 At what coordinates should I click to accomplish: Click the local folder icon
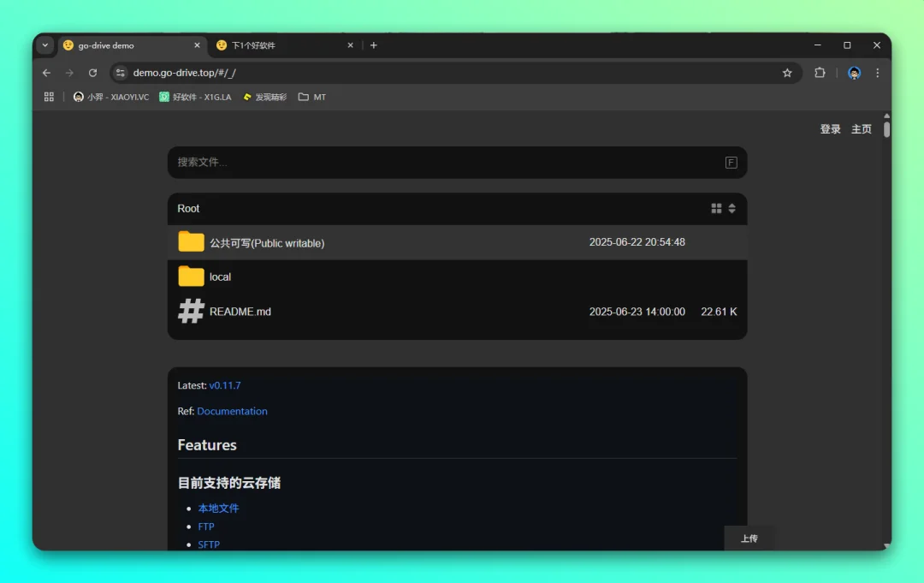(191, 276)
